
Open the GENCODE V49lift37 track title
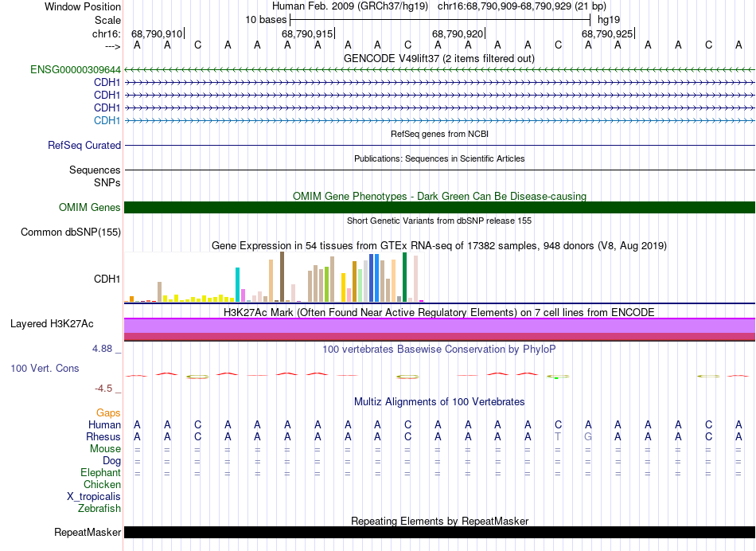439,58
